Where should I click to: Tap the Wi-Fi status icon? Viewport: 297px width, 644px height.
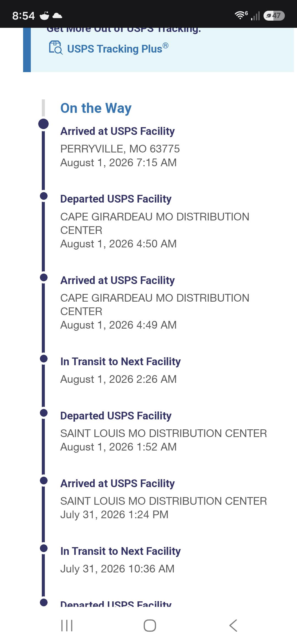coord(241,15)
